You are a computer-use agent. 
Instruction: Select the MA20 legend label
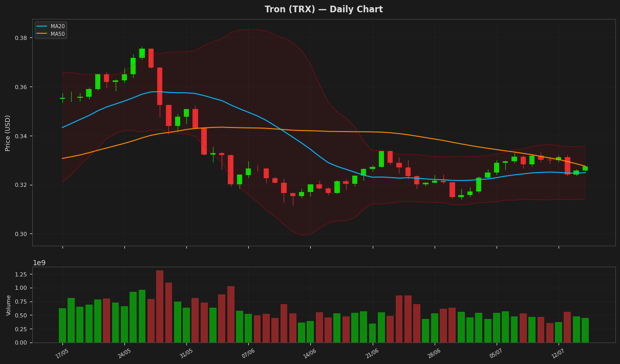point(57,26)
